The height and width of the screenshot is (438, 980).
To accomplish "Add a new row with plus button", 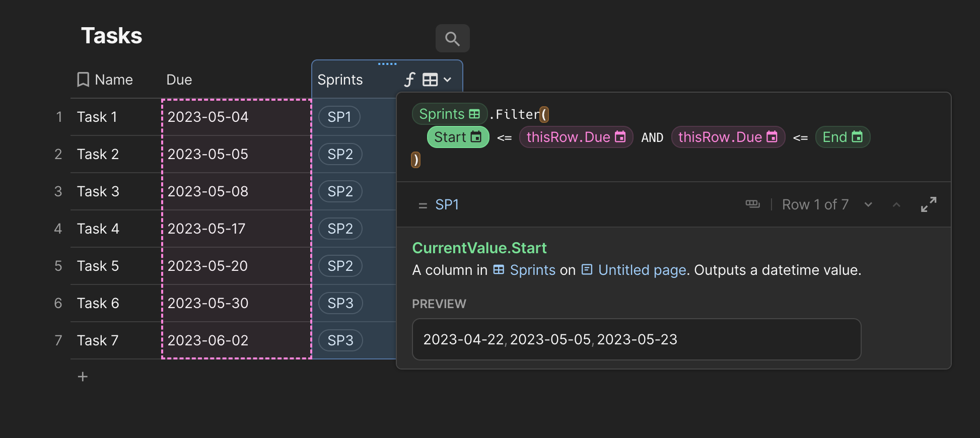I will coord(83,377).
